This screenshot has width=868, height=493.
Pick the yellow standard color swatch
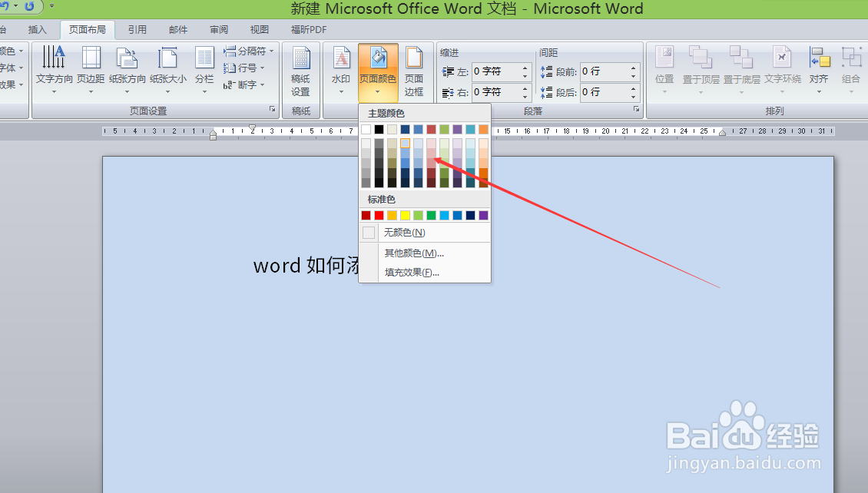[406, 215]
